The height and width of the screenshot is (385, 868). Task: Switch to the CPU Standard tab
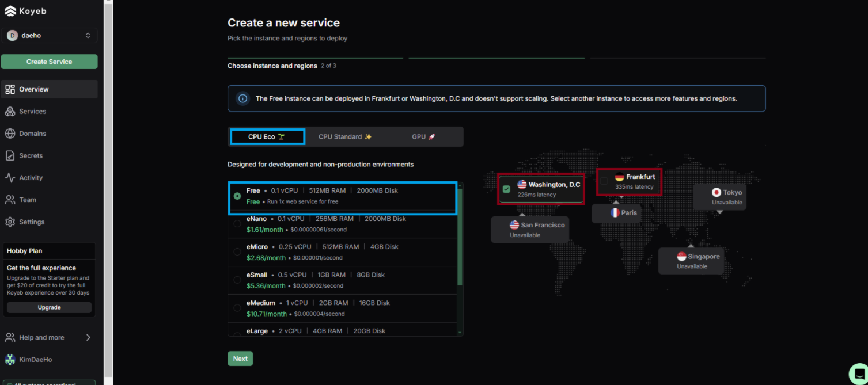(345, 137)
